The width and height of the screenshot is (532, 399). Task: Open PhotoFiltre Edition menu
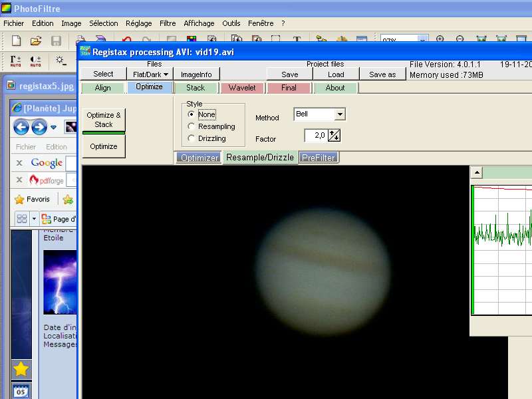(x=43, y=23)
